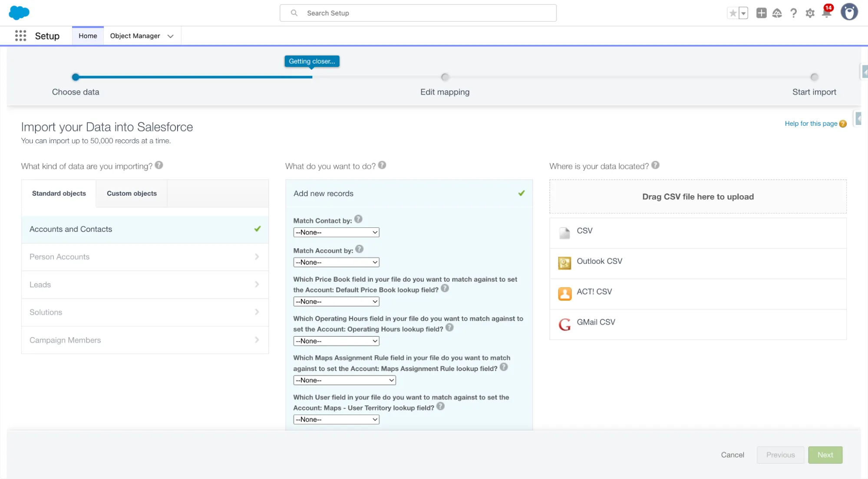Open the Setup gear menu
Image resolution: width=868 pixels, height=479 pixels.
(x=810, y=13)
